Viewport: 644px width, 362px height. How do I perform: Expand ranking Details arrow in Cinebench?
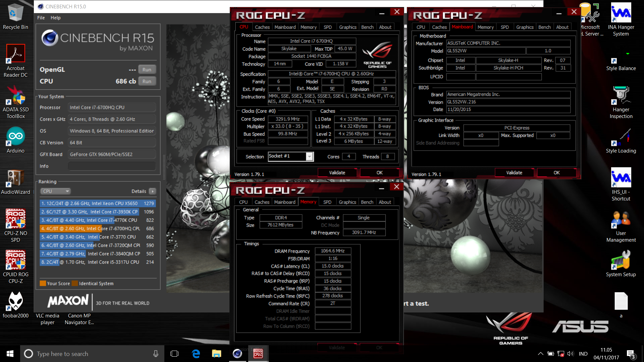pos(153,191)
